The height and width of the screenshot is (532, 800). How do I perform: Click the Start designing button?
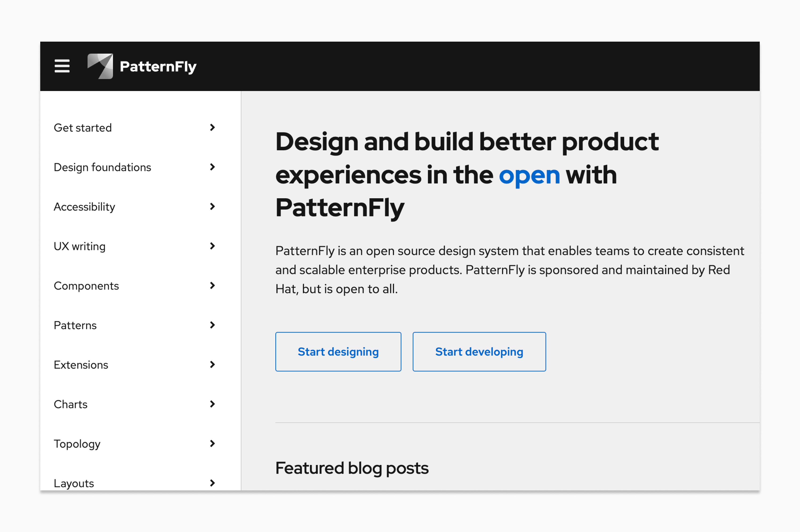coord(338,352)
